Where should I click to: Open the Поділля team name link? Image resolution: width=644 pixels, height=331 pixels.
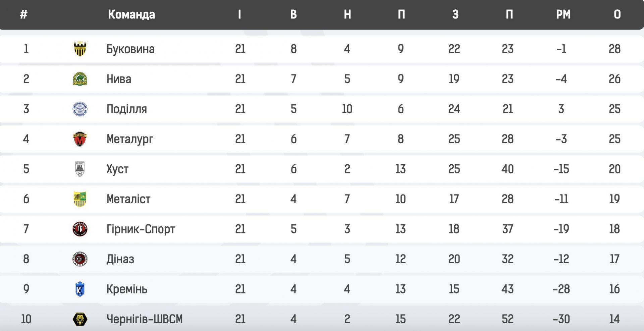coord(126,109)
